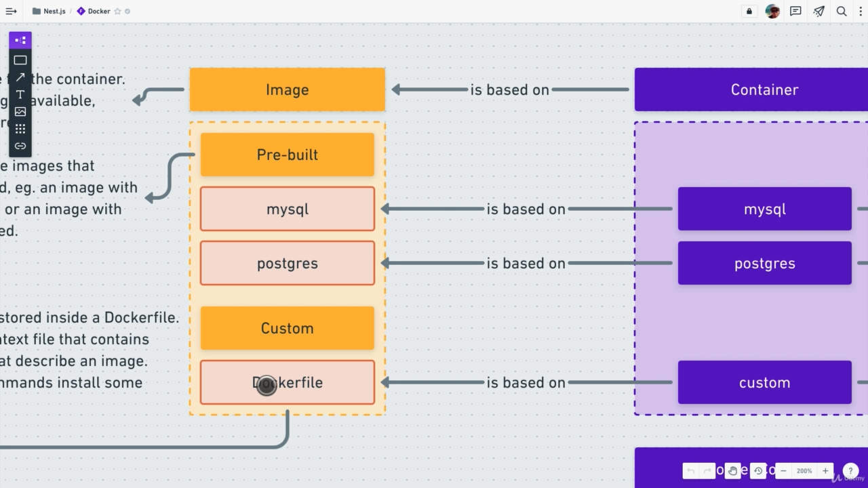Toggle the hand pan tool
This screenshot has height=488, width=868.
732,470
